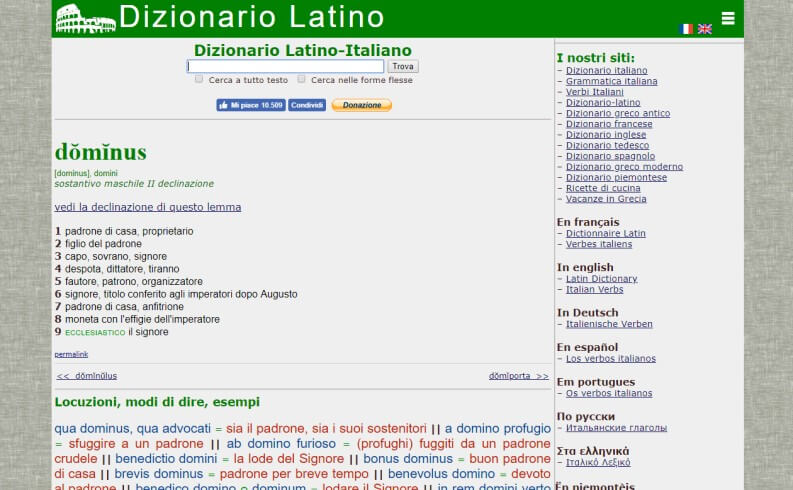Click the phrase 'brevis dominus'
Screen dimensions: 793x490
tap(159, 474)
